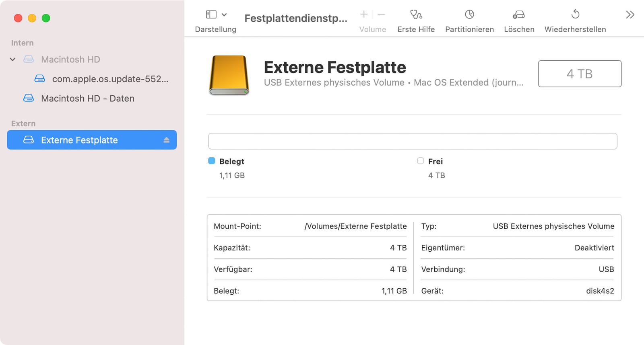The image size is (644, 345).
Task: Click the white Frei color indicator
Action: click(x=421, y=161)
